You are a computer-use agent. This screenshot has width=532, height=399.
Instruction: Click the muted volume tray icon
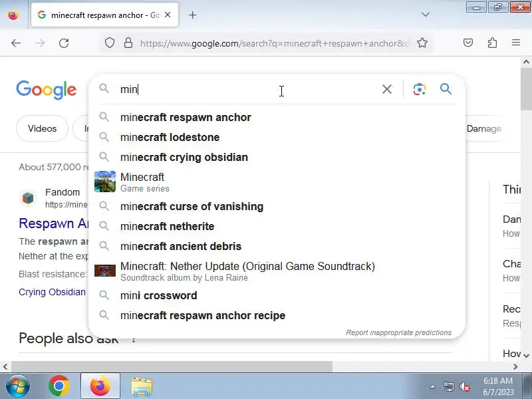click(464, 386)
